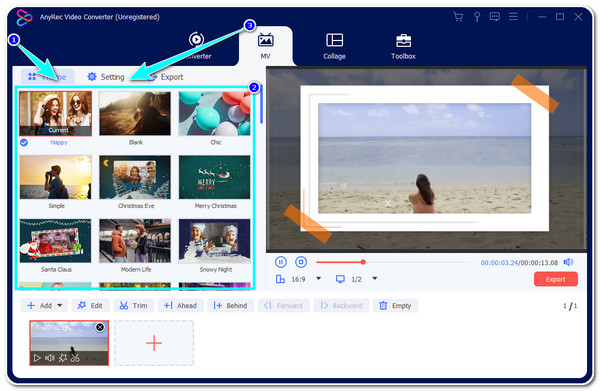
Task: Expand the 16:9 aspect ratio dropdown
Action: click(x=318, y=279)
